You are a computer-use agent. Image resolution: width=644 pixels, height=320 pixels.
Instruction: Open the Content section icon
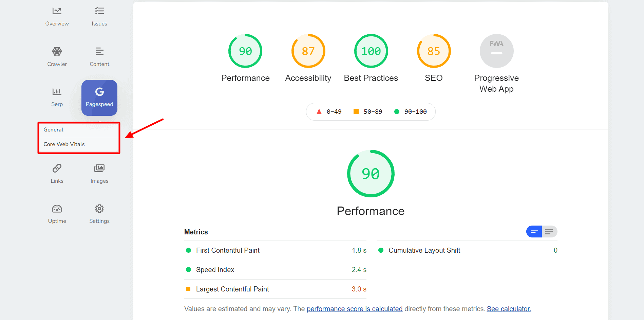(99, 52)
